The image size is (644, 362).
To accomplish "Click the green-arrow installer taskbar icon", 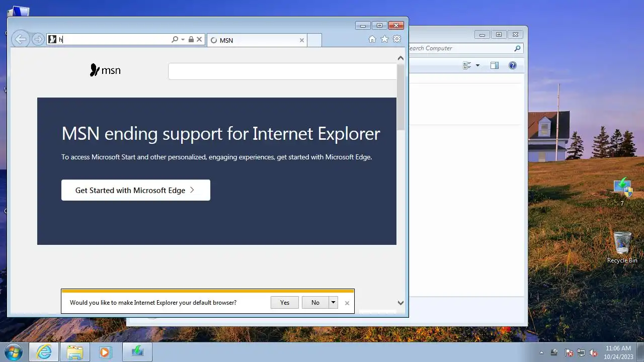I will (x=137, y=352).
